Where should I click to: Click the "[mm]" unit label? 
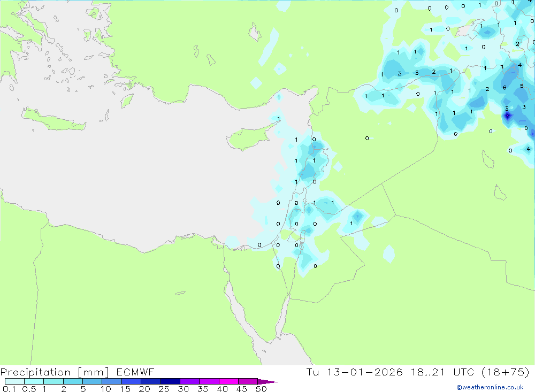click(x=93, y=372)
